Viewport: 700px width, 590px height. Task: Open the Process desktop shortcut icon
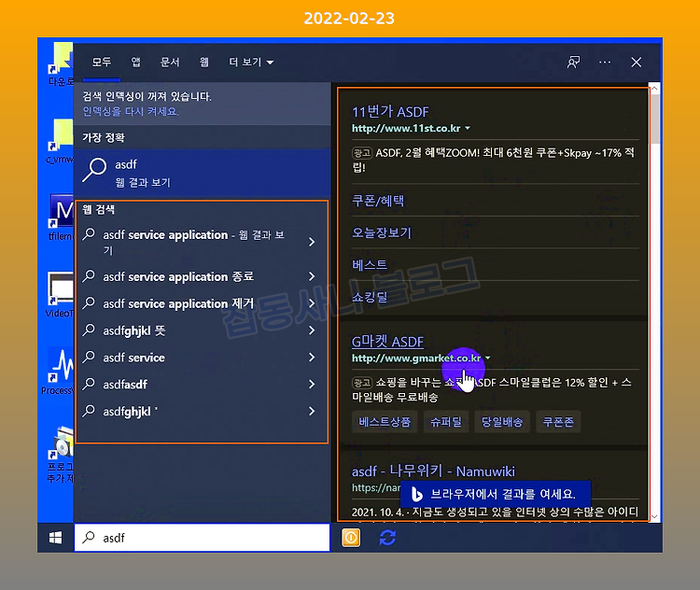pos(61,366)
